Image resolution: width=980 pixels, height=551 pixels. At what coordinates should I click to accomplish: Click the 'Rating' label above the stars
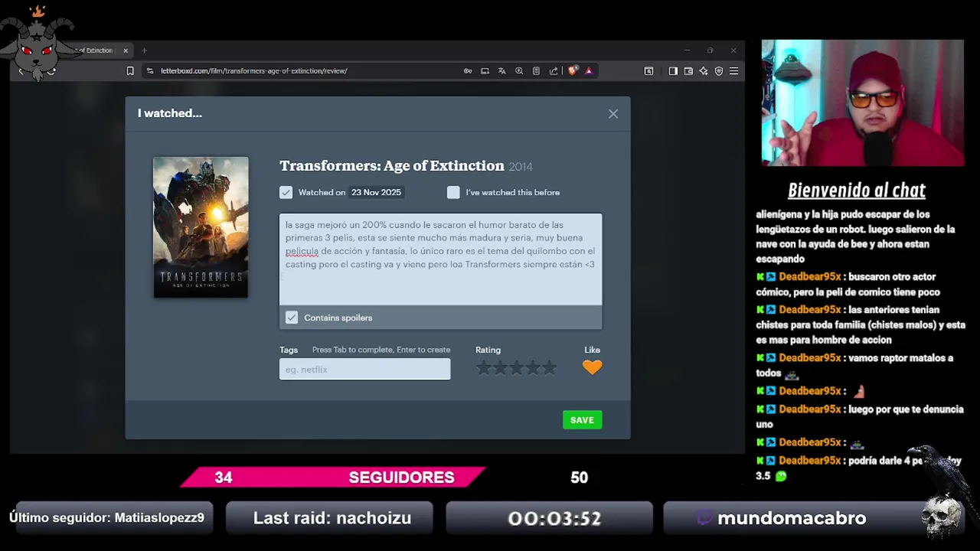(x=488, y=350)
